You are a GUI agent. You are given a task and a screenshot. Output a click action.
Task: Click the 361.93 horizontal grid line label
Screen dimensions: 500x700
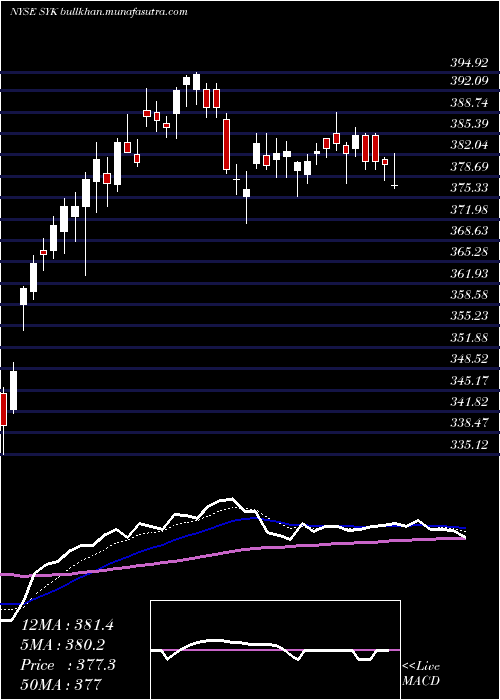(469, 274)
